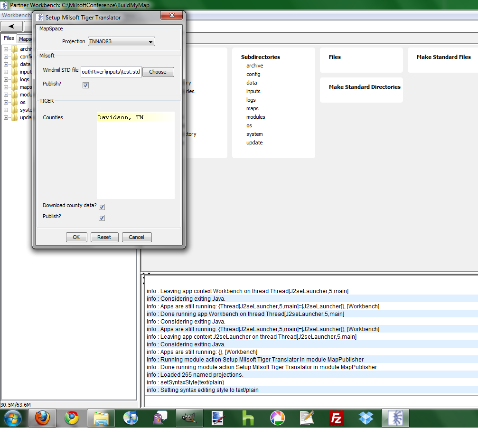Expand the os folder tree node
This screenshot has height=448, width=478.
(6, 102)
